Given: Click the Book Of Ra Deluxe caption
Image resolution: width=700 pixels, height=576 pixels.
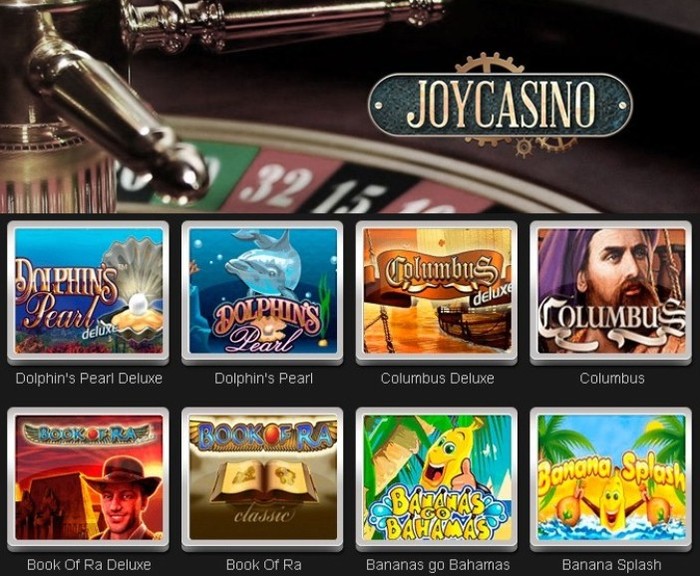Looking at the screenshot, I should pos(89,565).
